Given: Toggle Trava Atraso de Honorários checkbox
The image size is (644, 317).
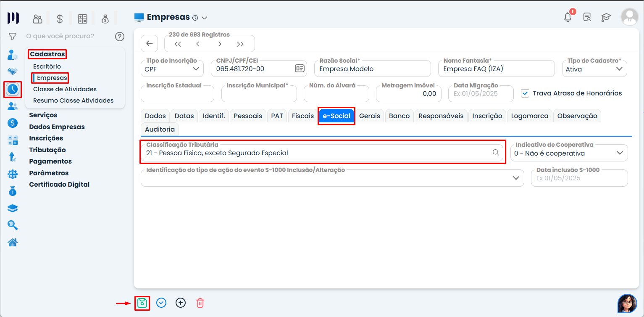Looking at the screenshot, I should [x=525, y=93].
